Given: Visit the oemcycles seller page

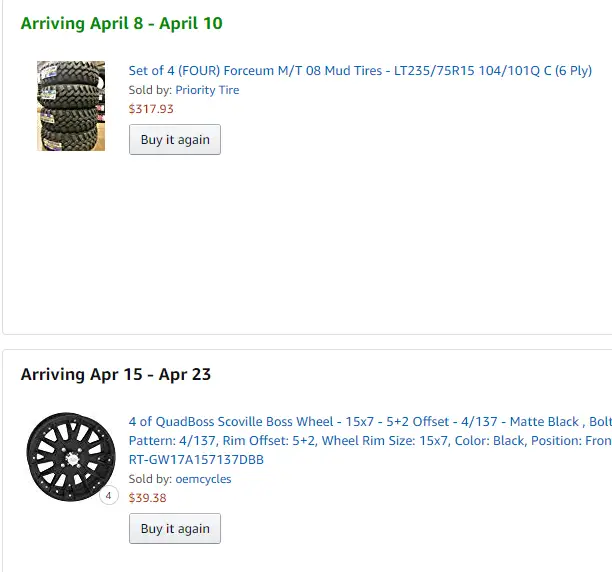Looking at the screenshot, I should (x=203, y=479).
